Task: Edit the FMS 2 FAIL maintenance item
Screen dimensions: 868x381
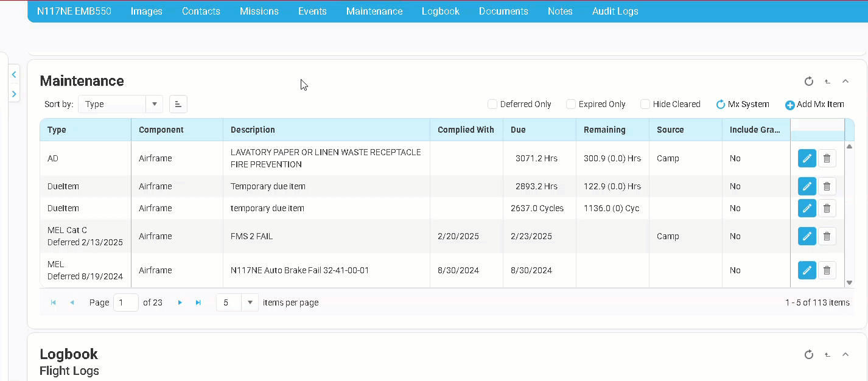Action: pos(807,236)
